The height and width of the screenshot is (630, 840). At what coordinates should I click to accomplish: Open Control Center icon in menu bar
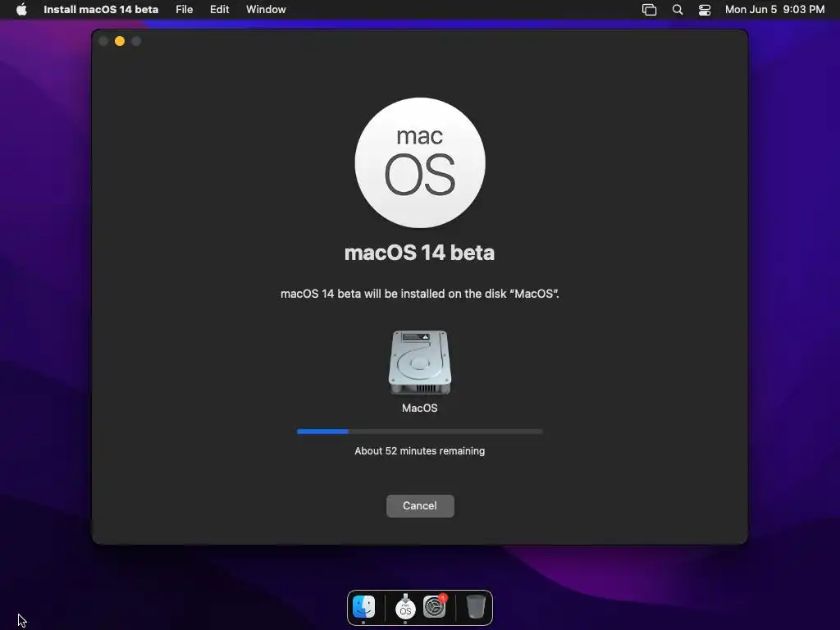click(705, 10)
